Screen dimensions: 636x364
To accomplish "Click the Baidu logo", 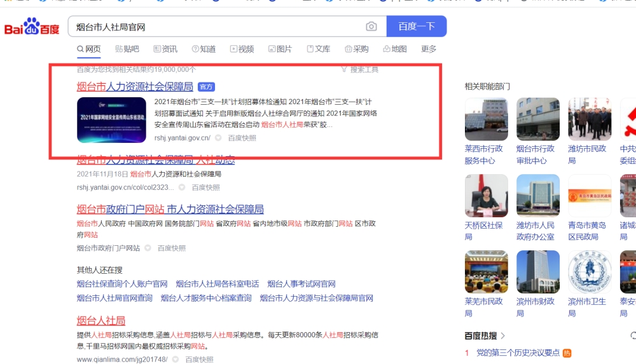I will click(x=32, y=27).
